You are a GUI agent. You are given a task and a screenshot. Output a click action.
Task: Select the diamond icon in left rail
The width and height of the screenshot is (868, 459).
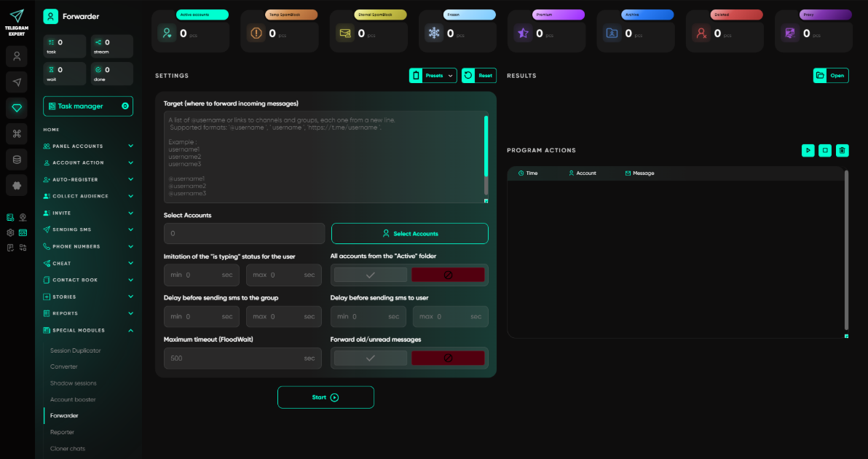[x=17, y=108]
